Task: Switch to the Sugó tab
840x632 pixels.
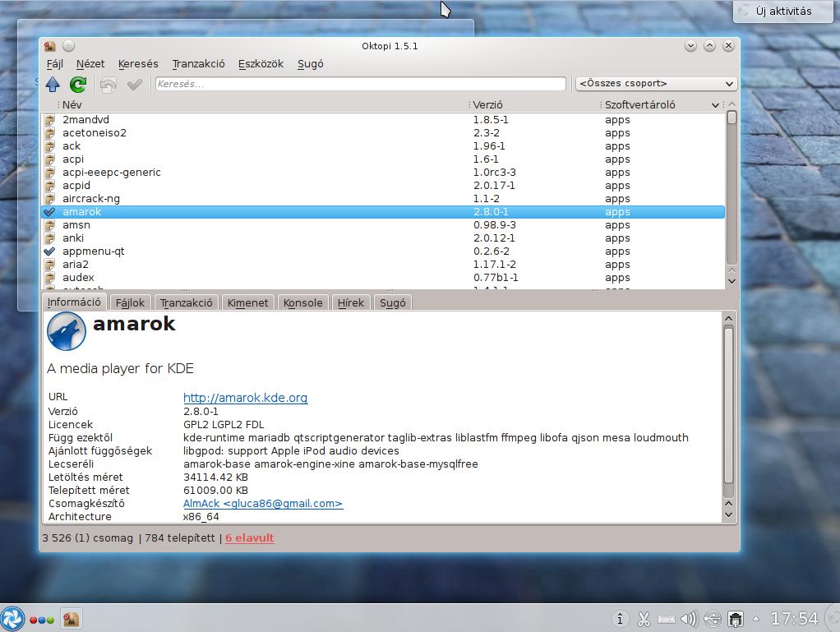Action: [393, 302]
